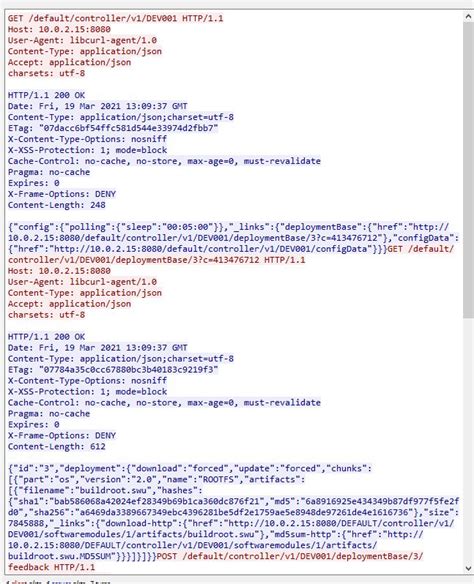Click the Content-Length: 612 header
Image resolution: width=474 pixels, height=584 pixels.
[x=57, y=446]
